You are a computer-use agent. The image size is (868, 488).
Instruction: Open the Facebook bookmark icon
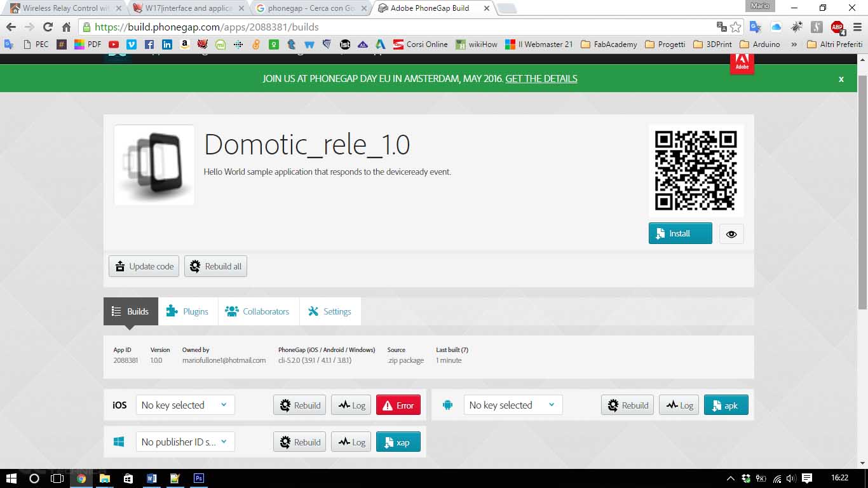point(149,44)
